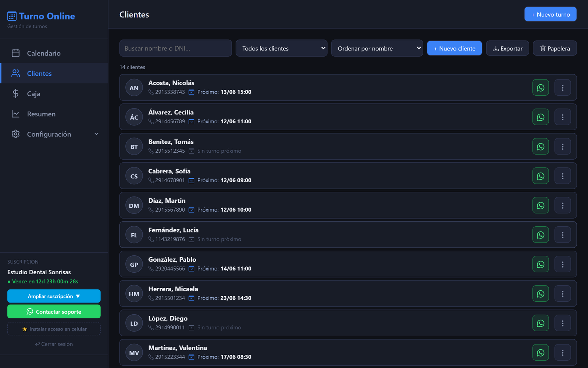Open more options menu for González, Pablo
The height and width of the screenshot is (368, 588).
(563, 264)
